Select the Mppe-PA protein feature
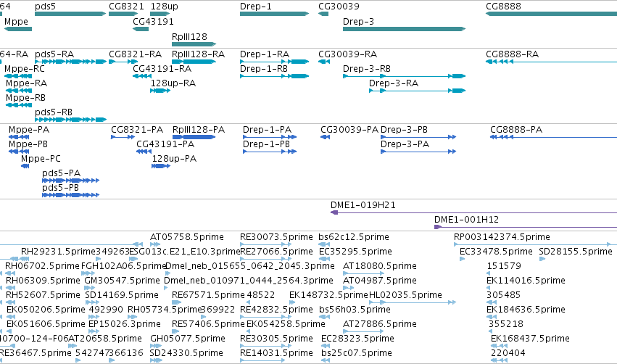Viewport: 617px width, 364px height. pyautogui.click(x=19, y=137)
